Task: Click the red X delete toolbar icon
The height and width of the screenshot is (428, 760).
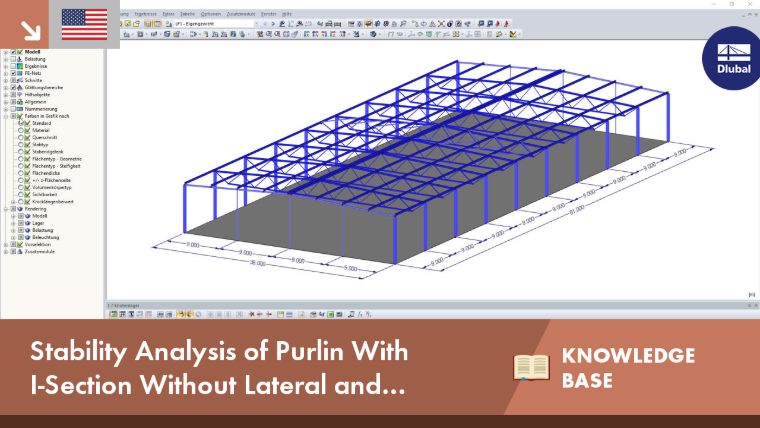Action: click(x=441, y=23)
